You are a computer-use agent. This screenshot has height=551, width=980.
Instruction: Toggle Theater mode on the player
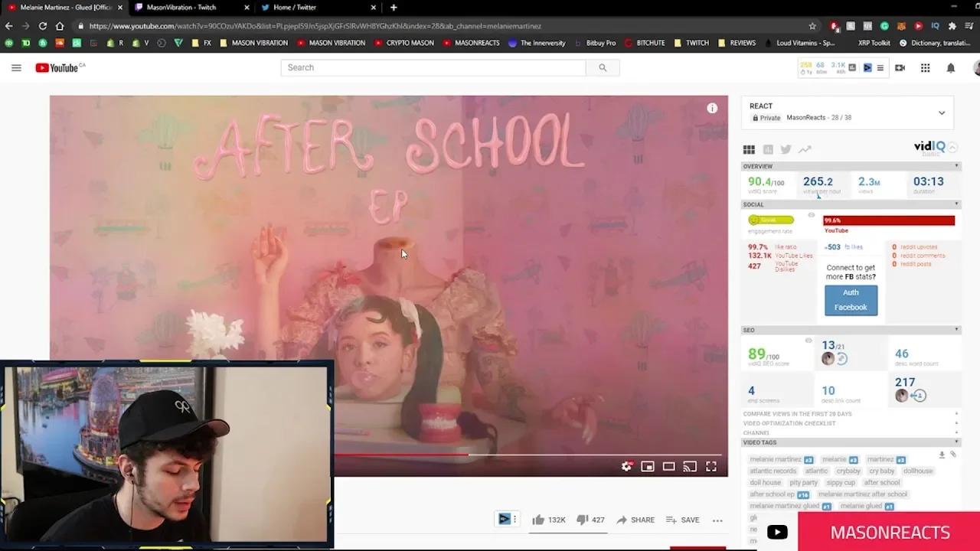tap(668, 465)
